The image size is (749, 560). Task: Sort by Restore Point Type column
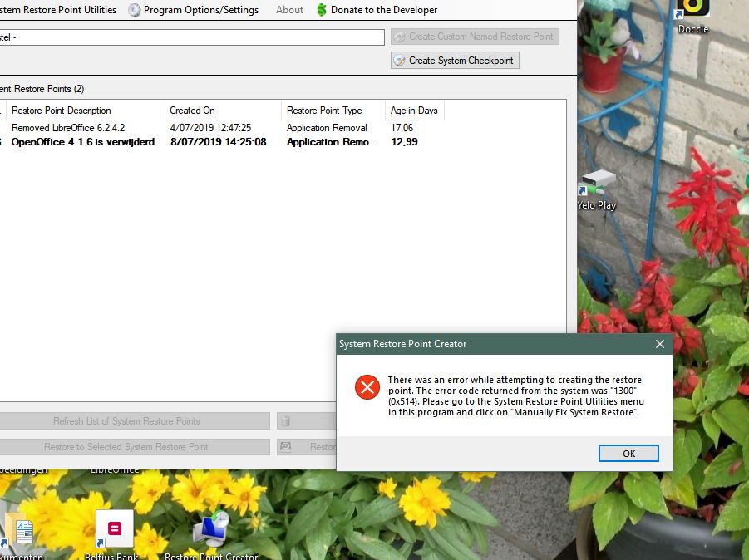[324, 111]
